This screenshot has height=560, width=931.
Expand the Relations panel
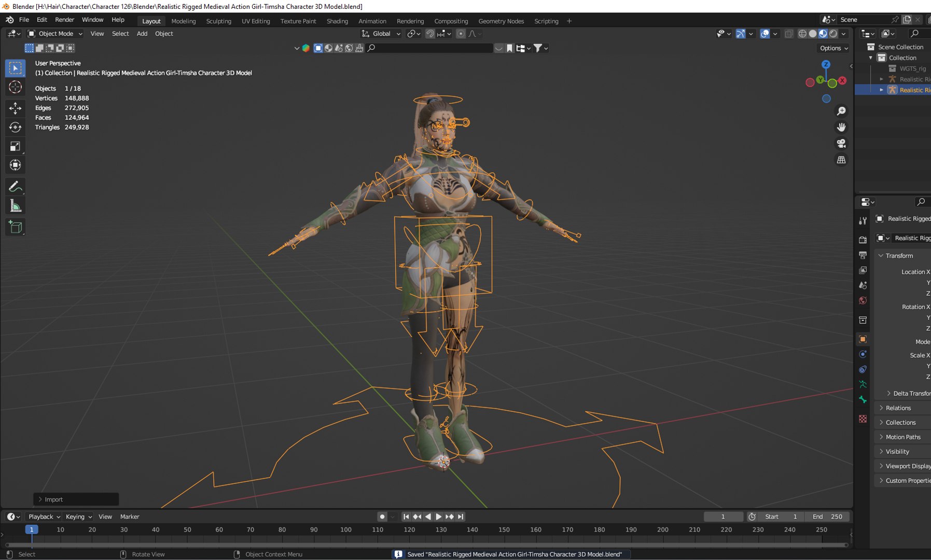(x=902, y=408)
